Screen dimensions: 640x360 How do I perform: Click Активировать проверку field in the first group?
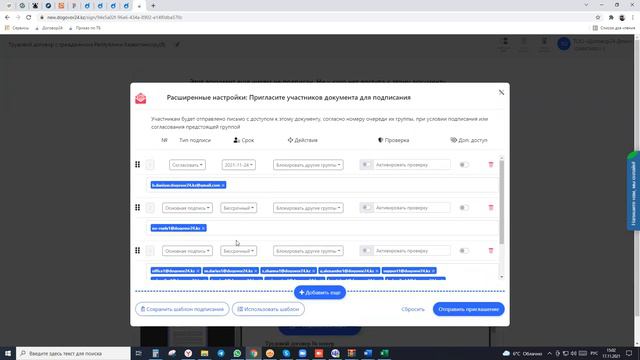(411, 164)
